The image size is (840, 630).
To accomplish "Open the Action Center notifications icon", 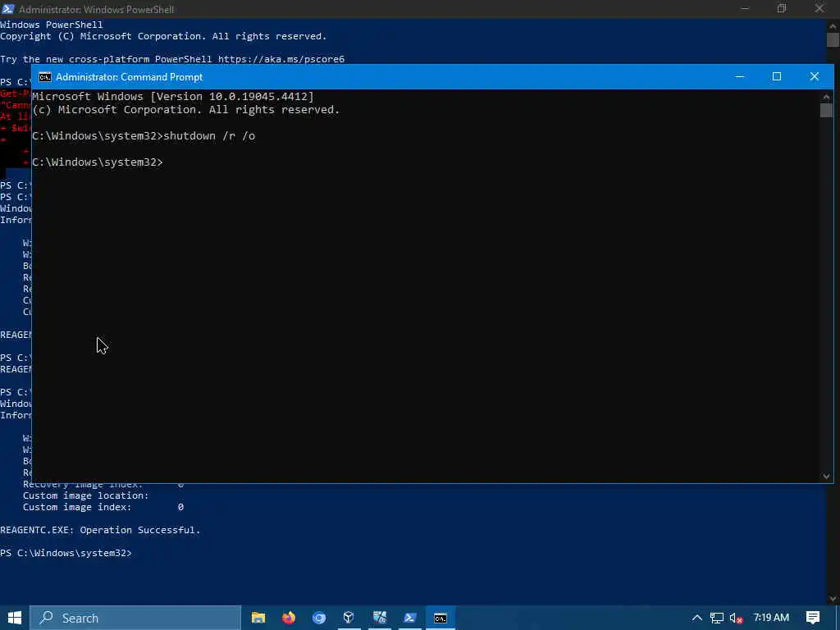I will pos(813,618).
